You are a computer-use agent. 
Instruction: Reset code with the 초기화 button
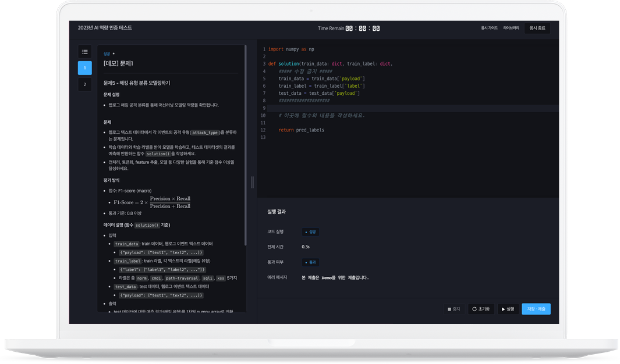click(481, 309)
